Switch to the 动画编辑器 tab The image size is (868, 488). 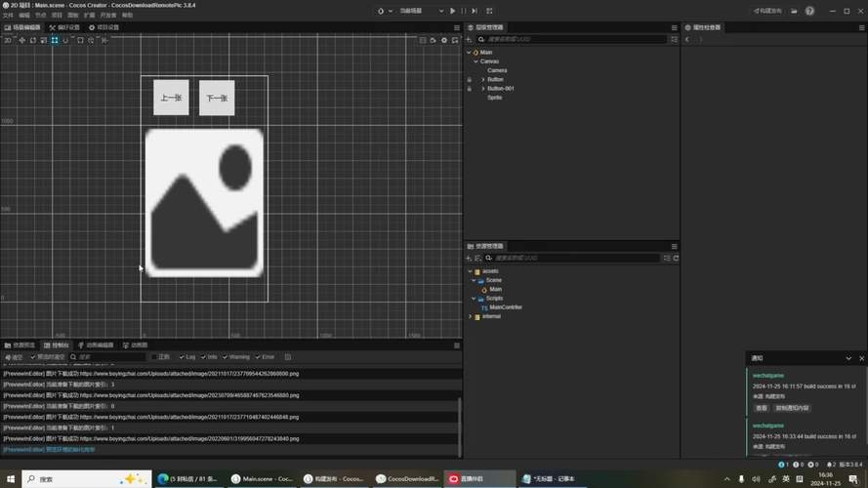tap(96, 345)
